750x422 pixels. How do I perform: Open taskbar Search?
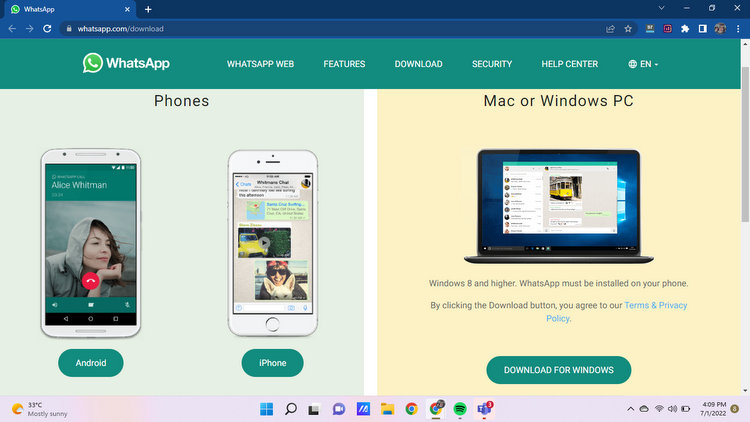[x=291, y=409]
